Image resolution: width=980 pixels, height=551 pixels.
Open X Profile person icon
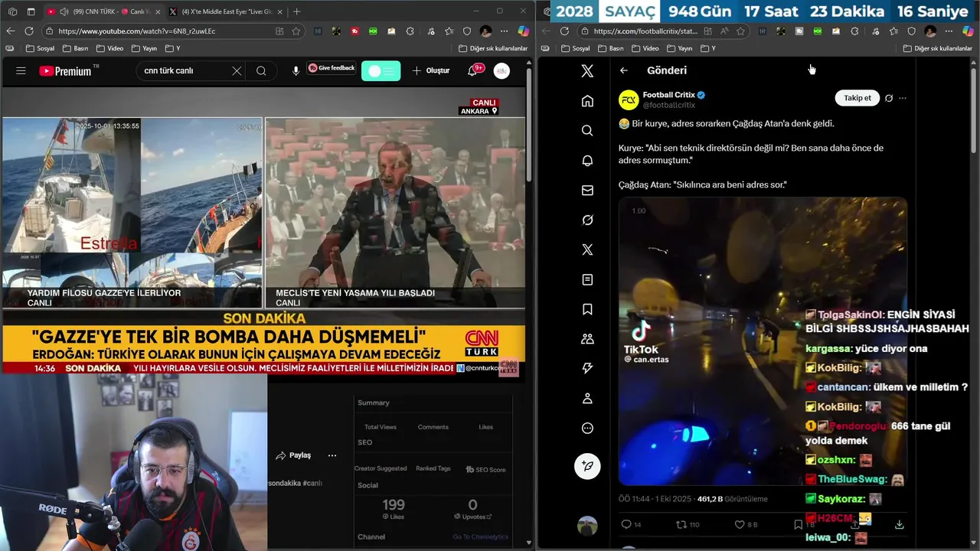tap(587, 399)
